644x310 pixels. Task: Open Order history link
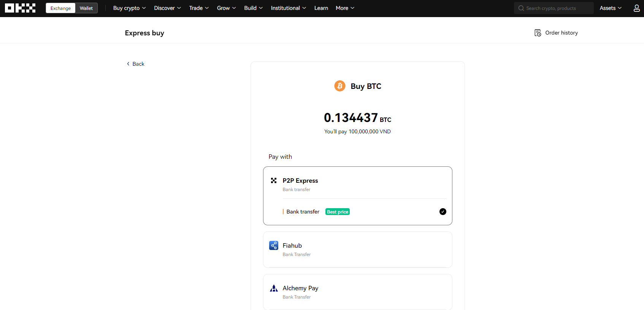coord(561,33)
